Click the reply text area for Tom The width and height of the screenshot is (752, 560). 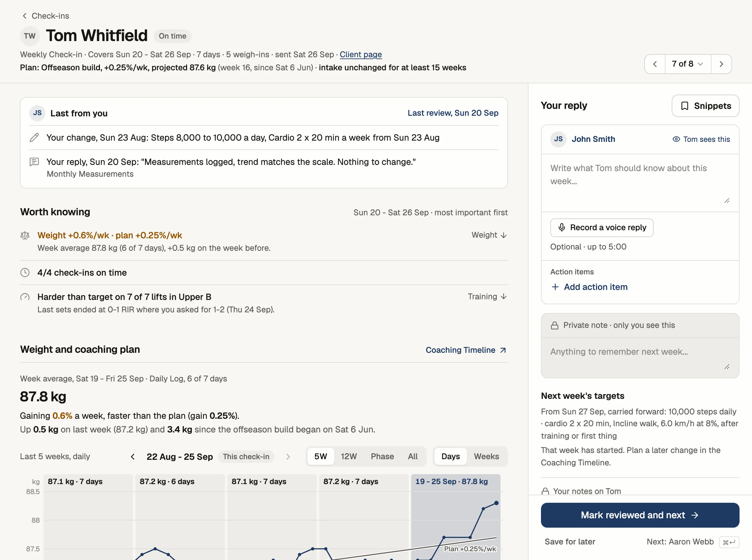[640, 183]
